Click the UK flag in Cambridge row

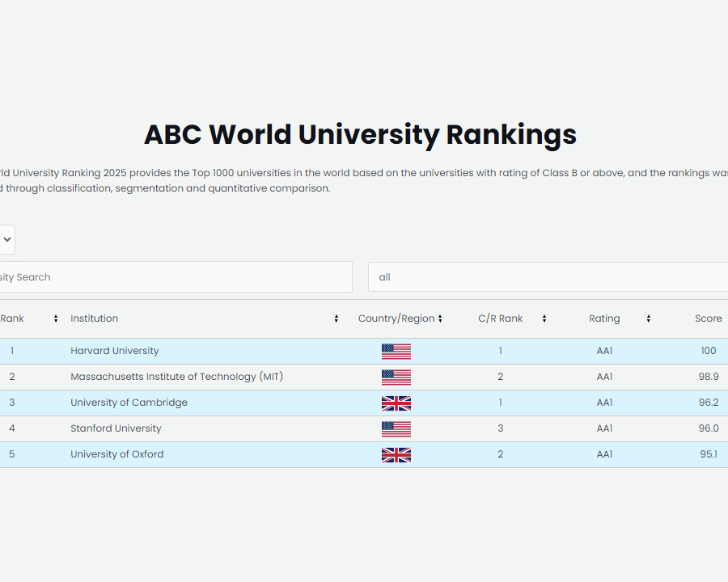(x=396, y=403)
